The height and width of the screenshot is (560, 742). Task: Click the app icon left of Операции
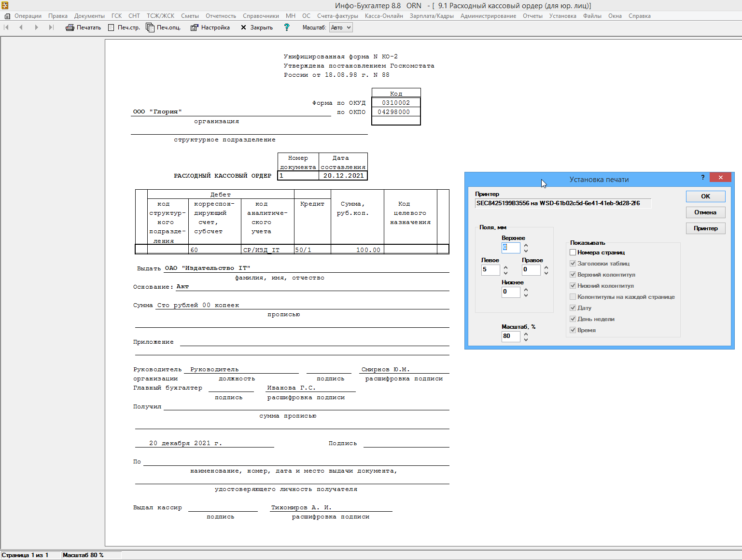tap(7, 16)
